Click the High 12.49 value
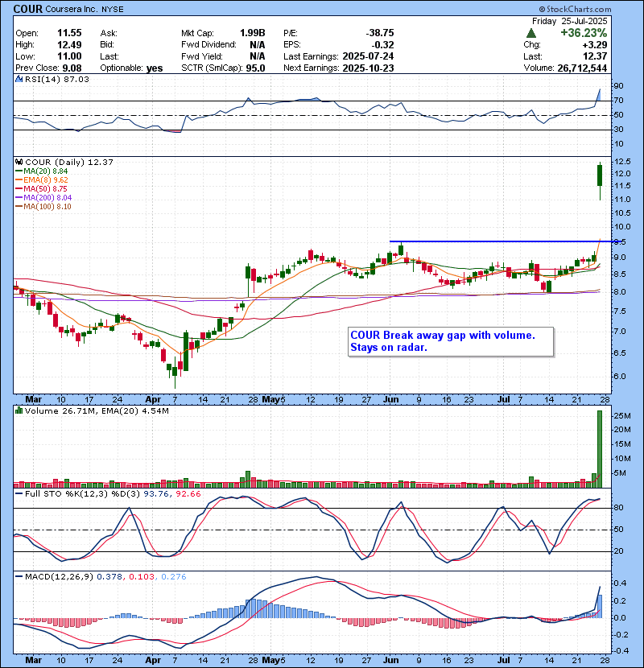Image resolution: width=644 pixels, height=668 pixels. (69, 45)
